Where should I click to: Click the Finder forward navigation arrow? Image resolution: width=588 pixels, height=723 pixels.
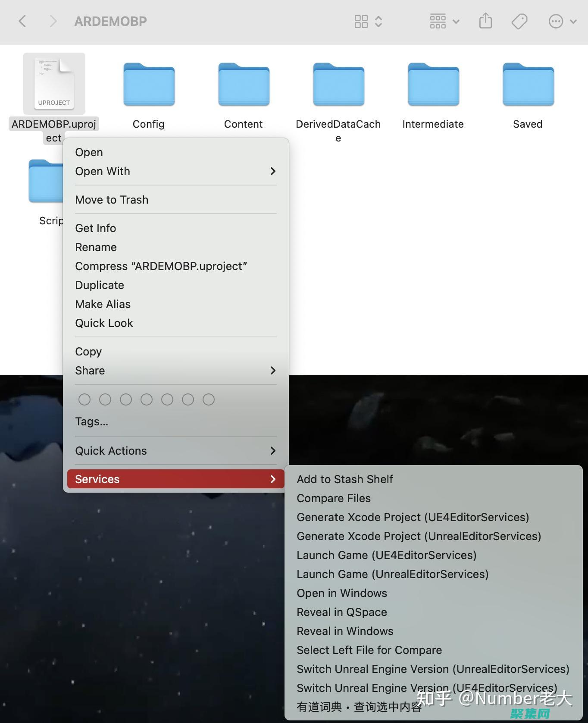point(53,21)
